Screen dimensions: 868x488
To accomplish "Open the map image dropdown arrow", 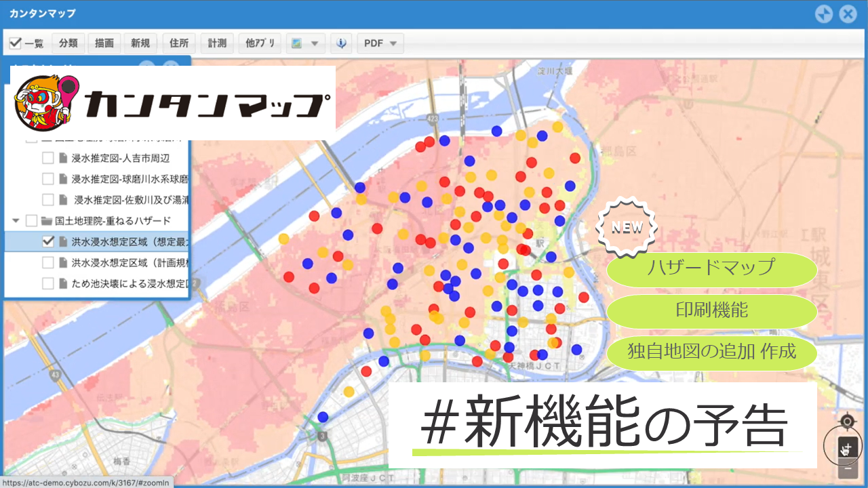I will 314,43.
